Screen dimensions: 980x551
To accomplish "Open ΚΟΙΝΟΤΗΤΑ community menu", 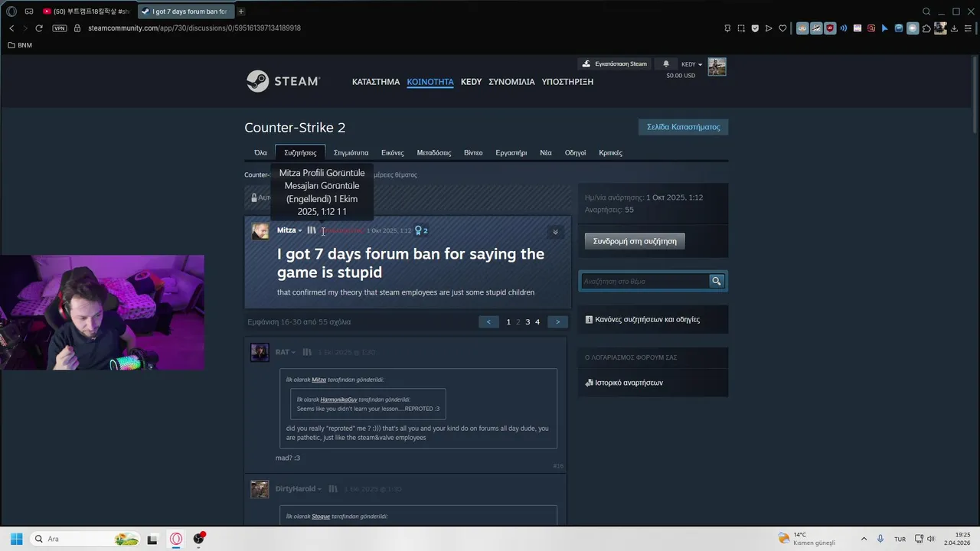I will (430, 82).
